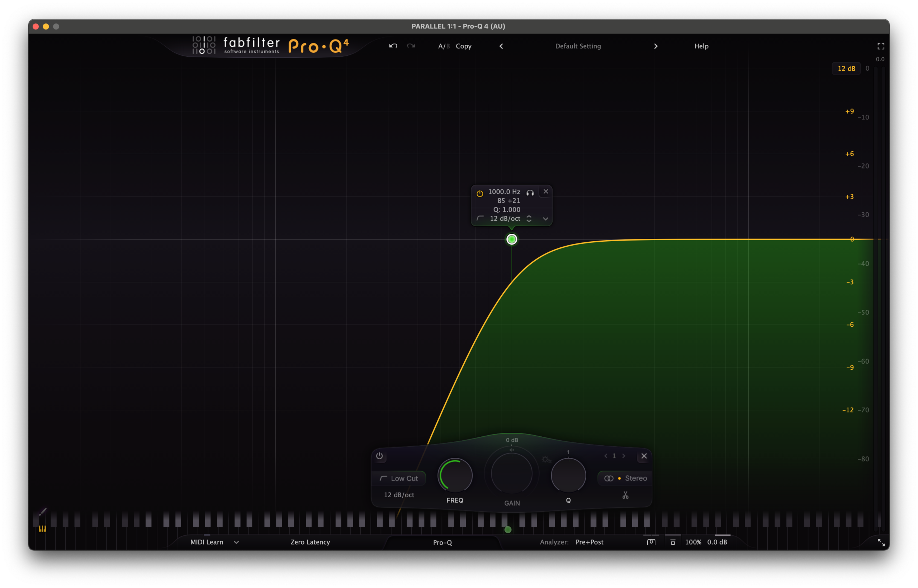Toggle the piano keyboard display icon
Screen dimensions: 918x588
[42, 529]
